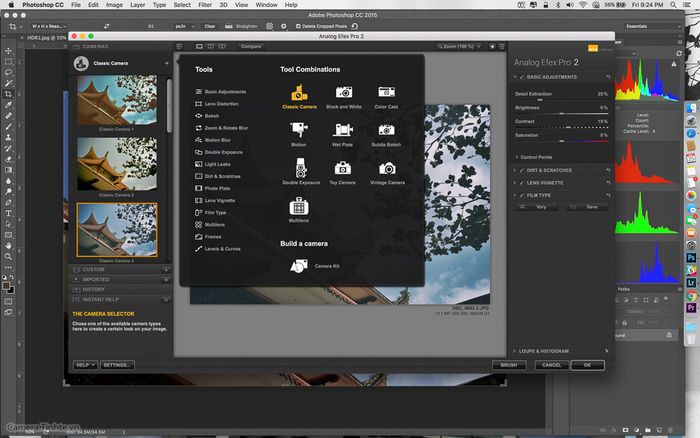Choose Light Leaks from Tools list
This screenshot has height=438, width=700.
(x=212, y=164)
